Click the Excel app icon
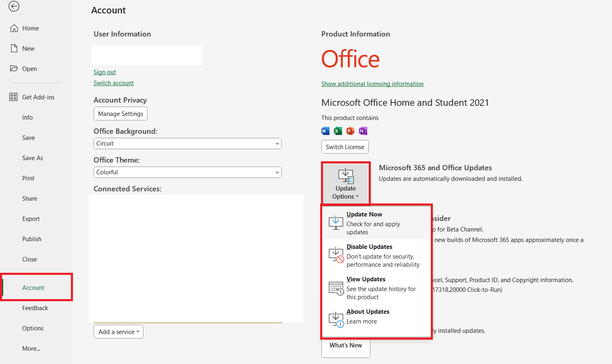612x364 pixels. coord(338,131)
